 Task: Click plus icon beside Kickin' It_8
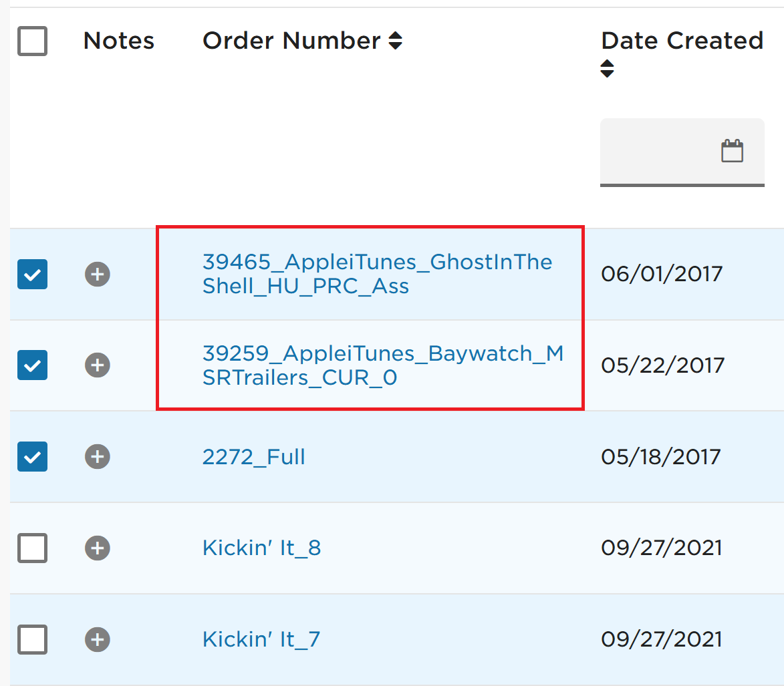[x=98, y=548]
